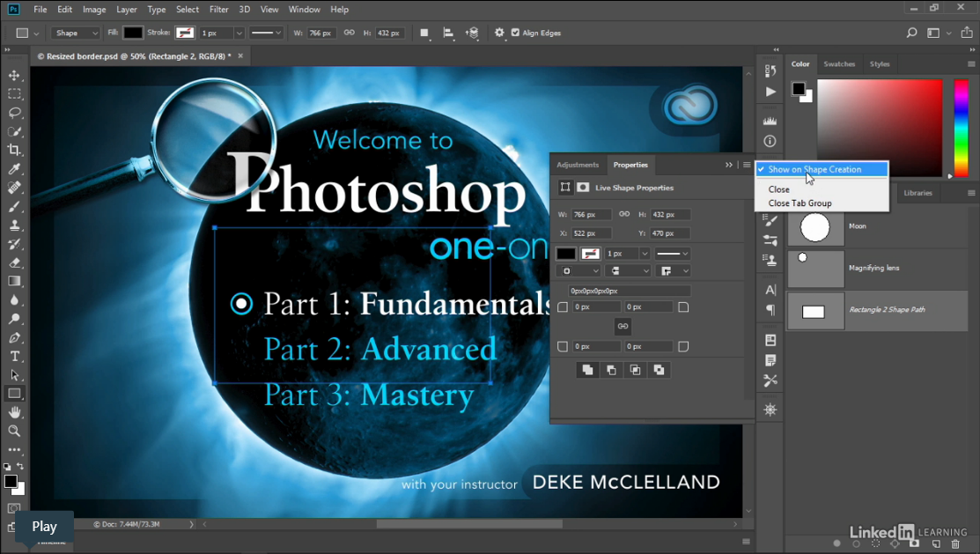Toggle W and H link in Properties panel
980x554 pixels.
click(623, 215)
